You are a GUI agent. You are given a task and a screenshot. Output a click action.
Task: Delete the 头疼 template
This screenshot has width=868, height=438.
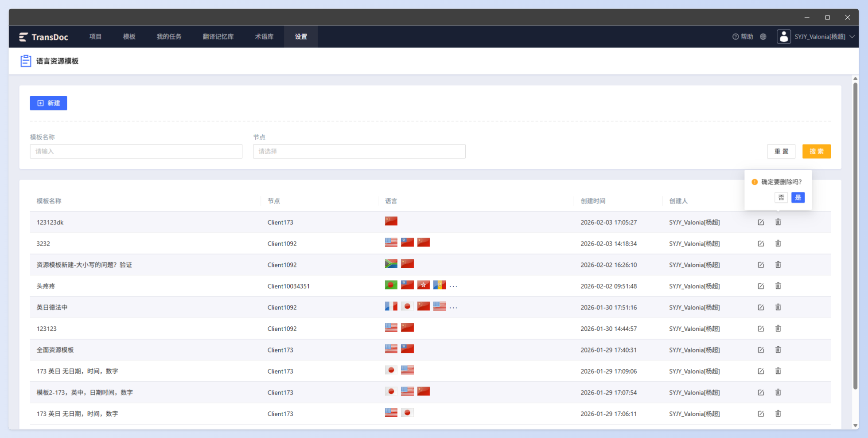(778, 286)
